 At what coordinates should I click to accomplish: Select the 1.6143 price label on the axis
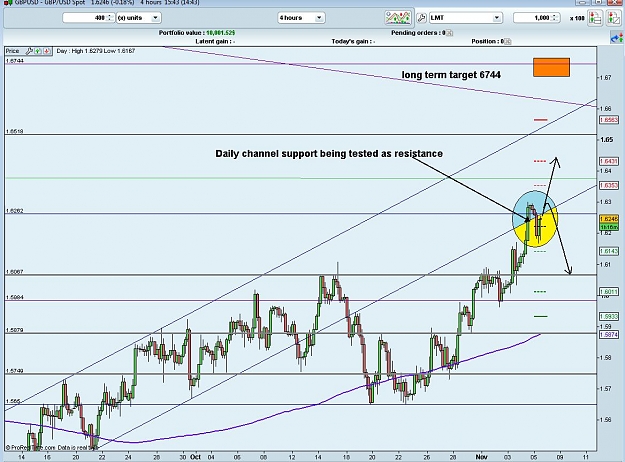click(609, 251)
